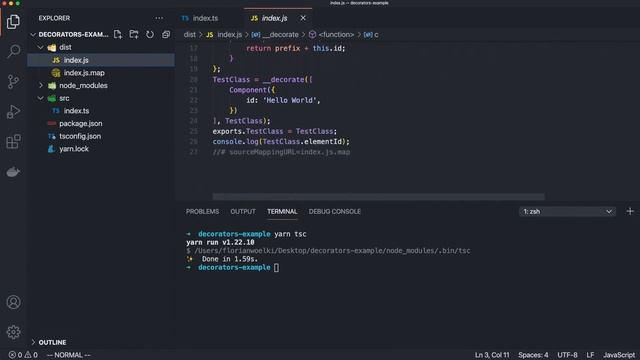
Task: Click Spaces: 4 indentation setting
Action: (533, 355)
